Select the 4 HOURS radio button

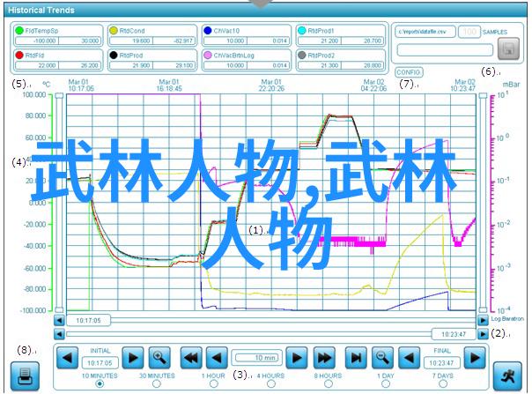pos(270,383)
